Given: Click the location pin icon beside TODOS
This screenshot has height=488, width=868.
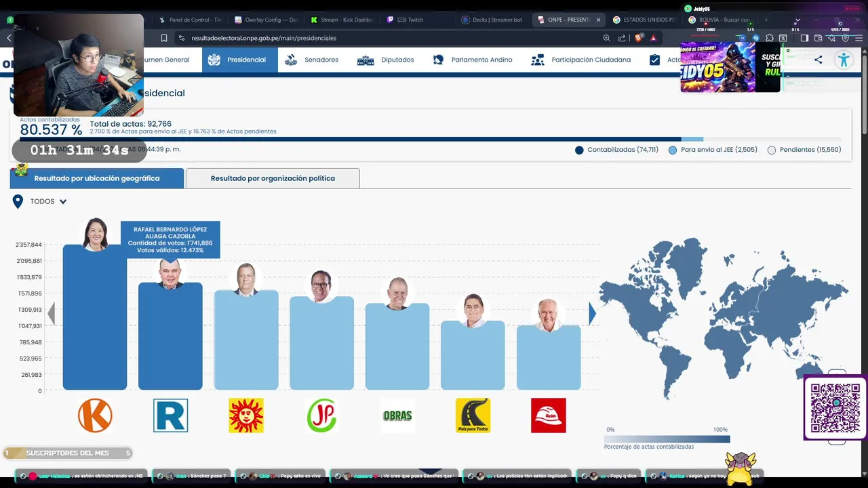Looking at the screenshot, I should click(x=18, y=201).
